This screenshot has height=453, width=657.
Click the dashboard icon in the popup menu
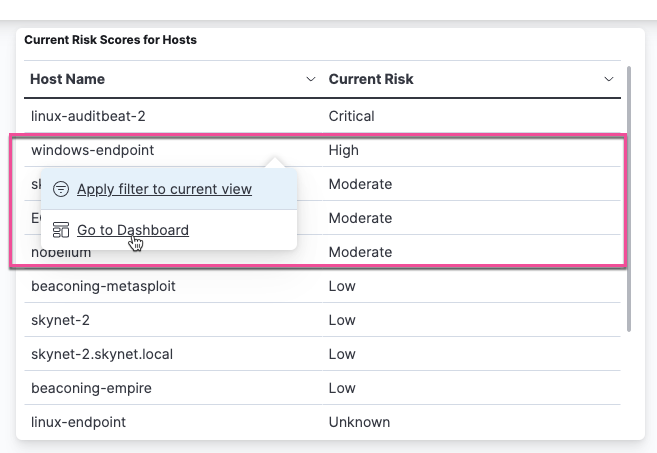[61, 230]
